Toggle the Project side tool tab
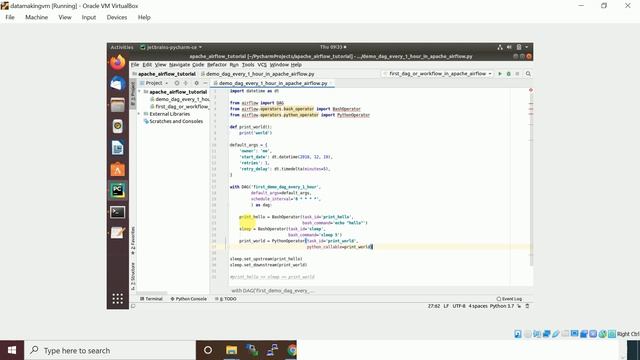The image size is (640, 360). click(x=133, y=94)
